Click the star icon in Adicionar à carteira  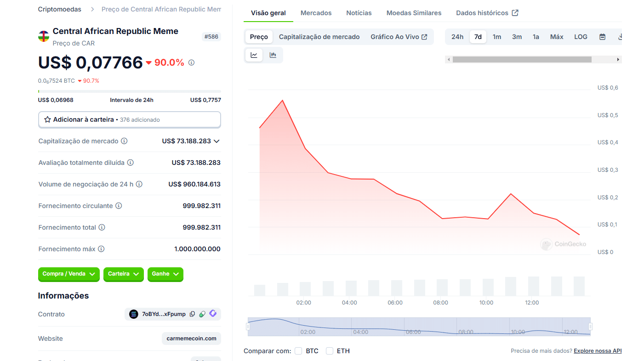(x=47, y=119)
